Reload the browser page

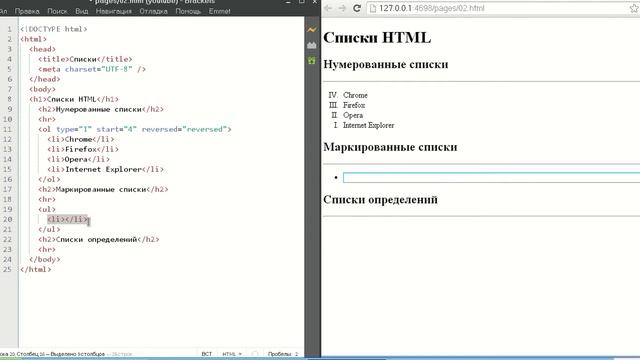tap(357, 8)
